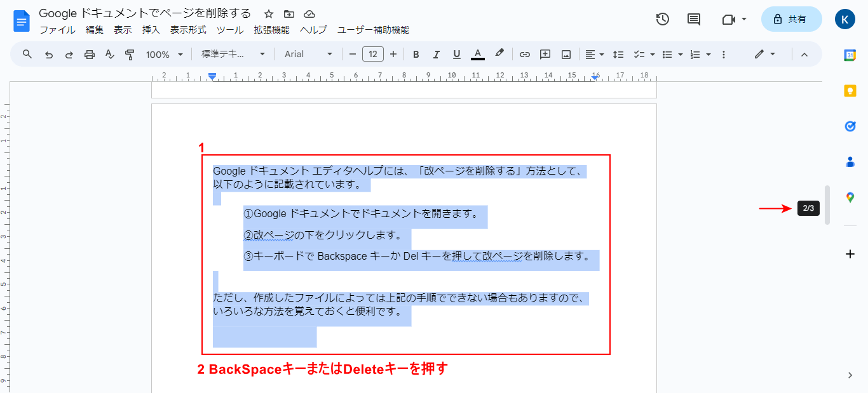
Task: Open highlight color picker
Action: tap(499, 55)
